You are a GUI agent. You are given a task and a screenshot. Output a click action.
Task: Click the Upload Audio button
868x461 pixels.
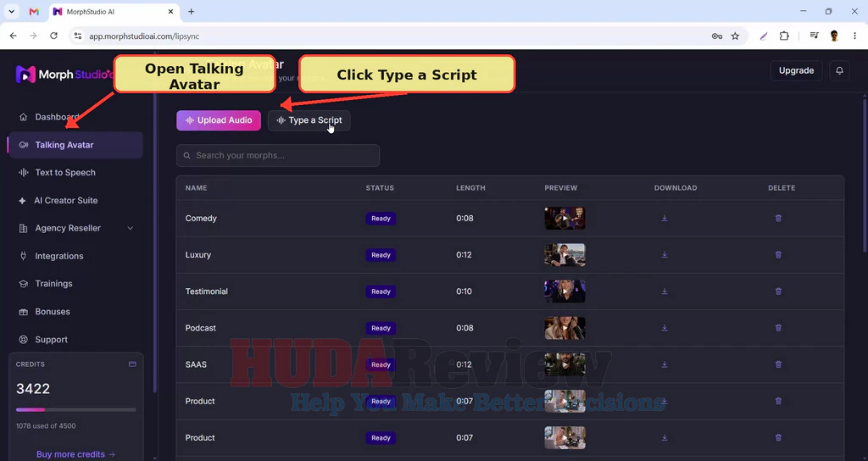point(219,120)
